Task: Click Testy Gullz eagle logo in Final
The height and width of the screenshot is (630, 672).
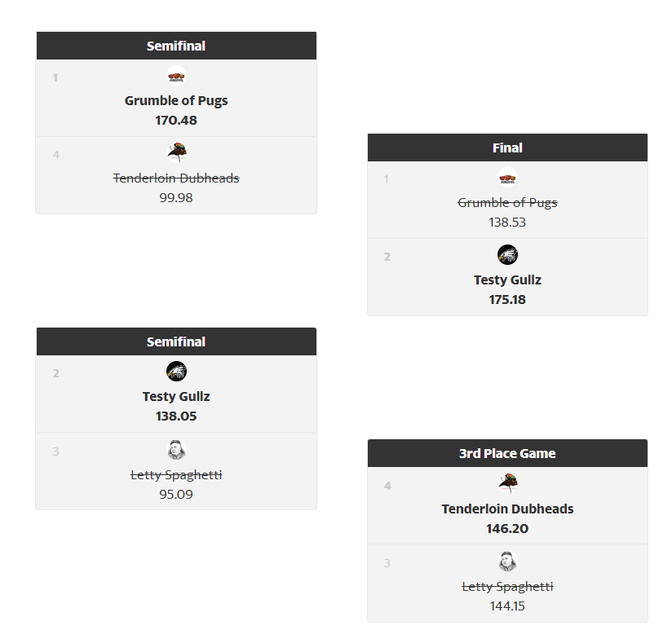Action: click(507, 255)
